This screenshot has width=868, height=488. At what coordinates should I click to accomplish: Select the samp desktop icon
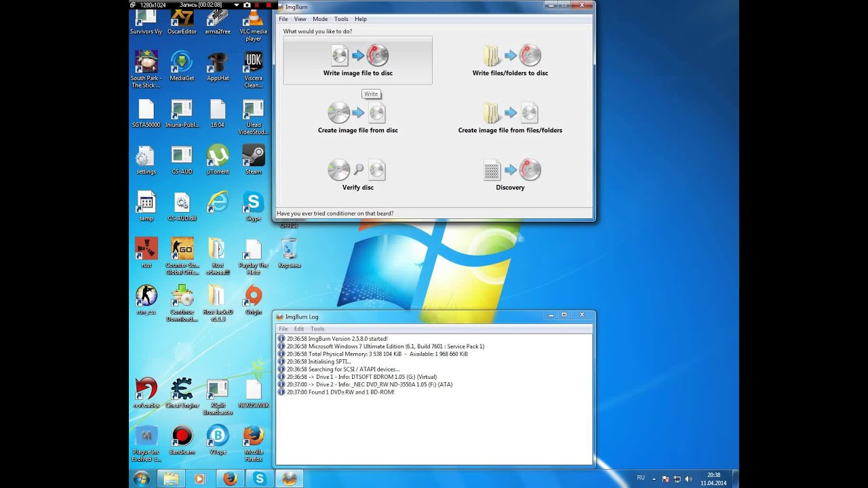pos(146,206)
